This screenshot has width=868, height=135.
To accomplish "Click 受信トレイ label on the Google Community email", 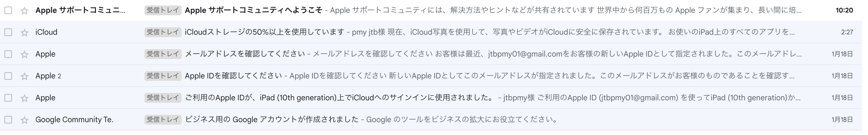I will point(163,119).
